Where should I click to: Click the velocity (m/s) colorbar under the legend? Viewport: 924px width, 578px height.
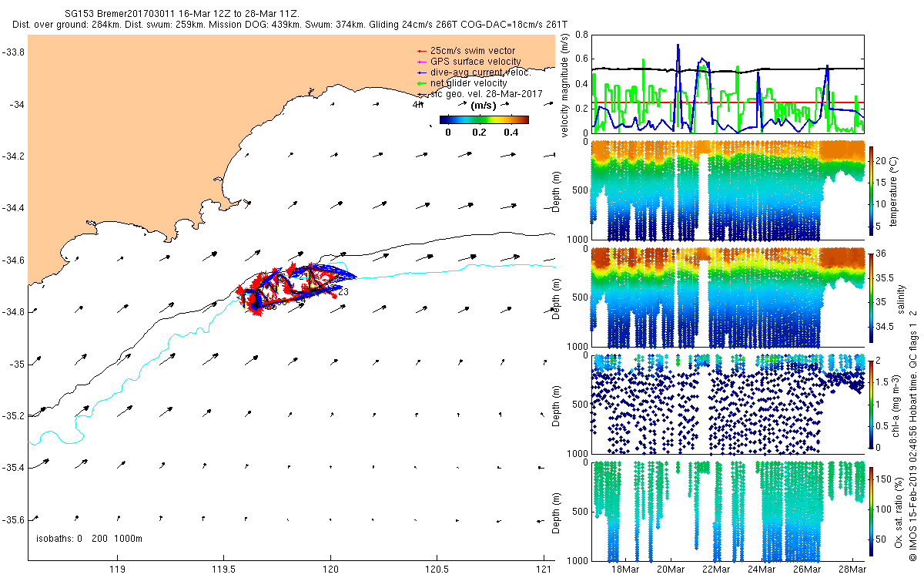(484, 119)
